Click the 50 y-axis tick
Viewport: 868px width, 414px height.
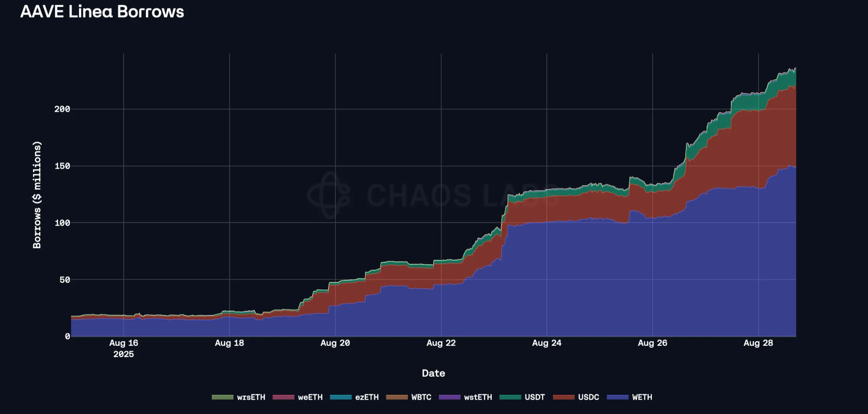coord(65,280)
